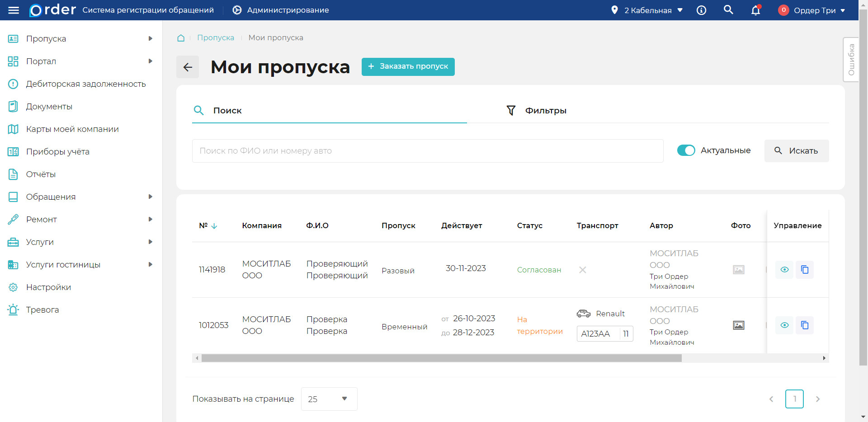Open the photo thumbnail for pass 1012053
868x422 pixels.
[738, 325]
